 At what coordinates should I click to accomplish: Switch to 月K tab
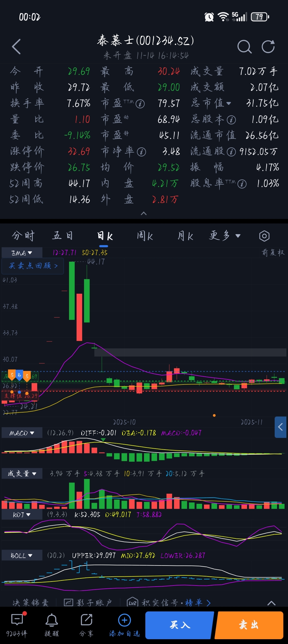pos(185,236)
